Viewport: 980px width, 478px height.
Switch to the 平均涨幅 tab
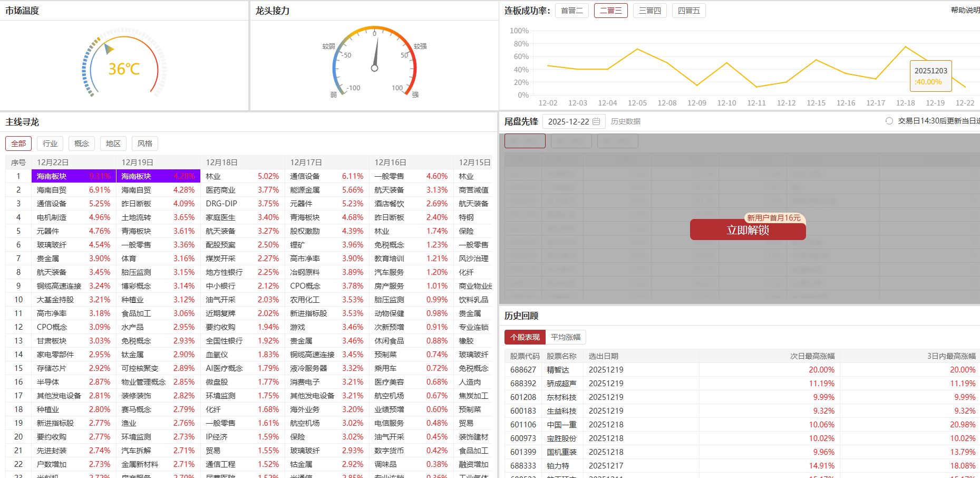click(x=565, y=337)
